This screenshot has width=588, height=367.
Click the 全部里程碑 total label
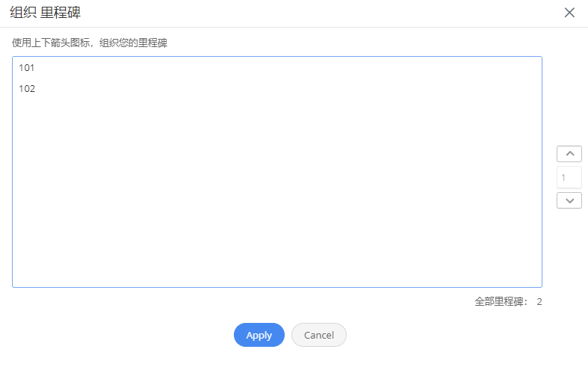coord(501,302)
